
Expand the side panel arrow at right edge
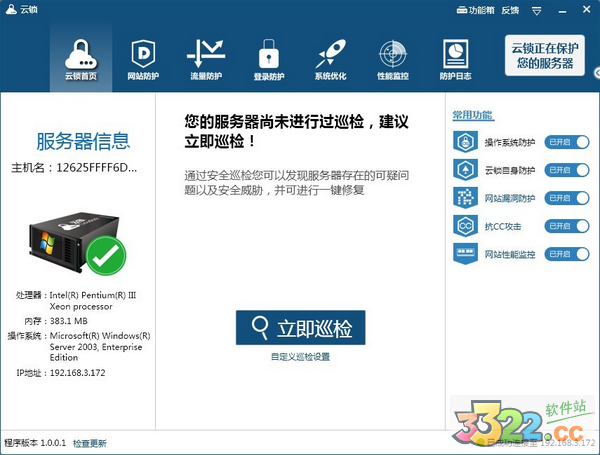tap(597, 73)
